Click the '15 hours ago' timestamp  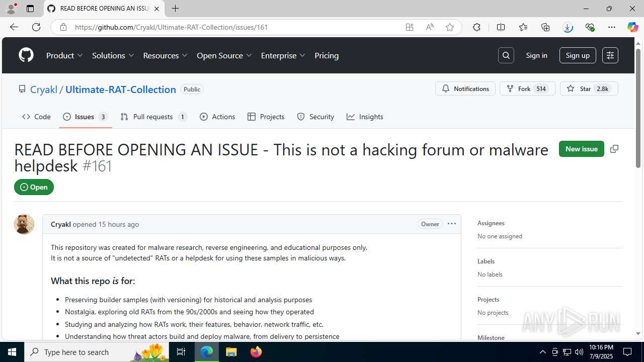(x=119, y=224)
